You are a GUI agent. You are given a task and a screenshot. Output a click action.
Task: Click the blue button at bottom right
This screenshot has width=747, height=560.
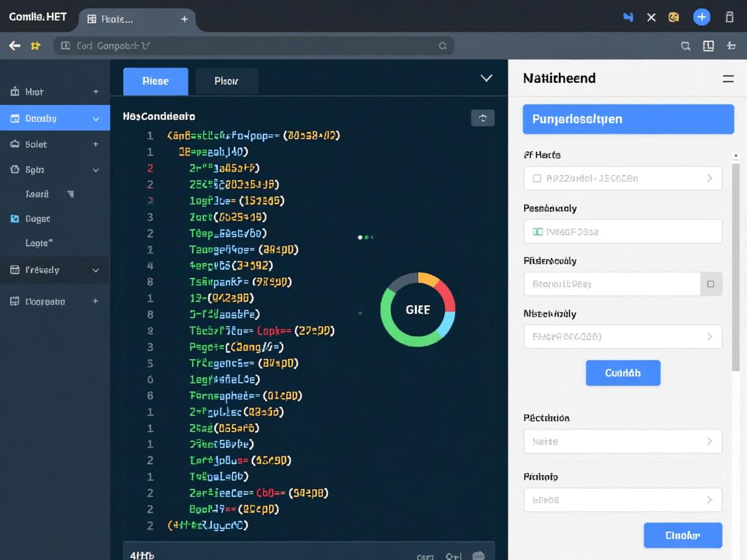point(682,535)
